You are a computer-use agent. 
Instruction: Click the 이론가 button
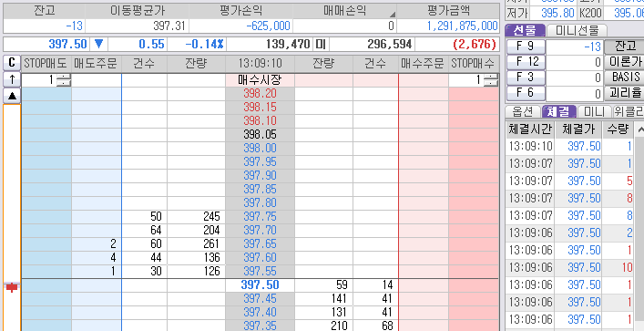[x=624, y=62]
